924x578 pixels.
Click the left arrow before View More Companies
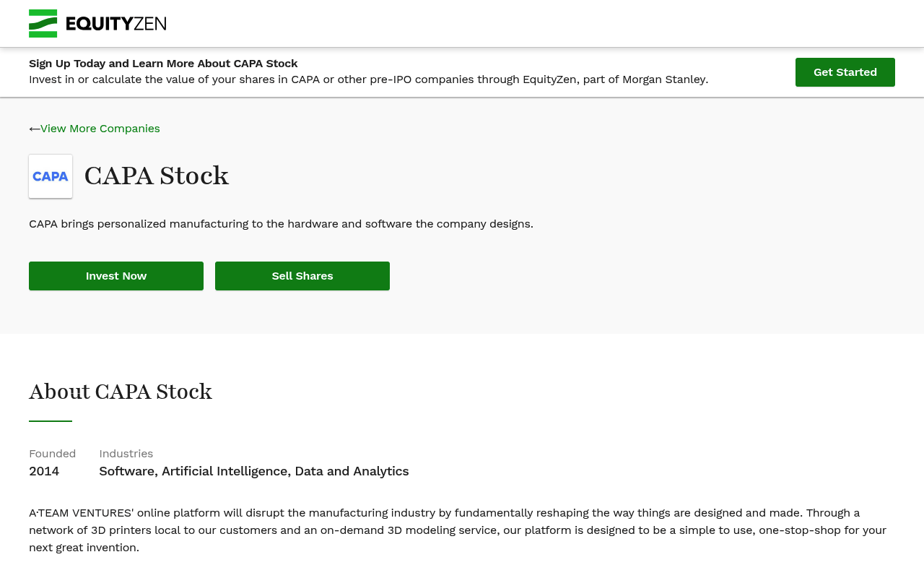click(x=35, y=129)
